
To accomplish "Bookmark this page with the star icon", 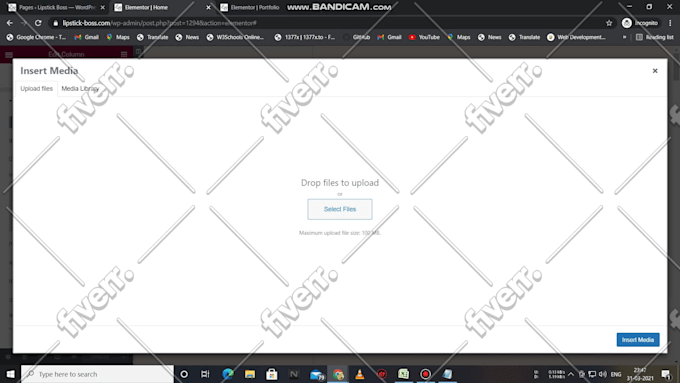I will (x=609, y=23).
